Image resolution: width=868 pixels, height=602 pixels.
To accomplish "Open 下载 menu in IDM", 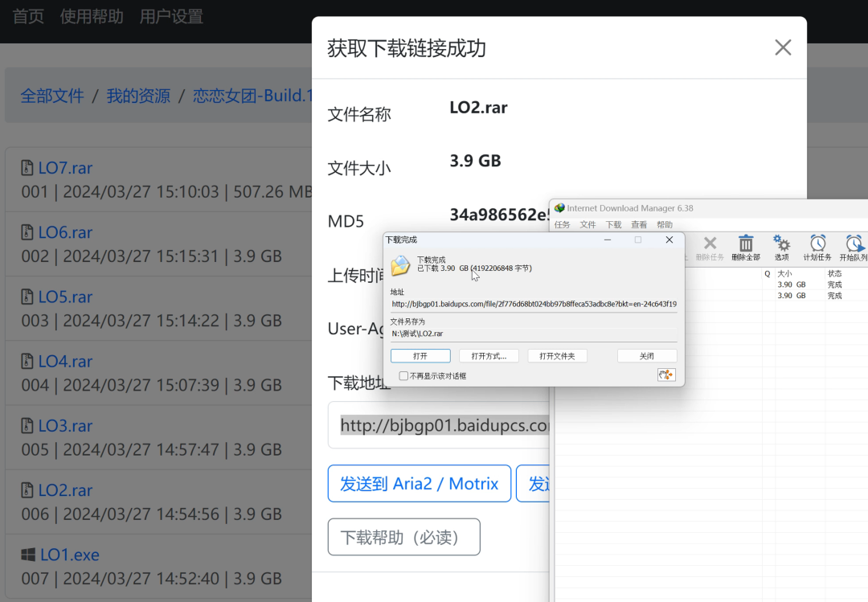I will (x=613, y=224).
